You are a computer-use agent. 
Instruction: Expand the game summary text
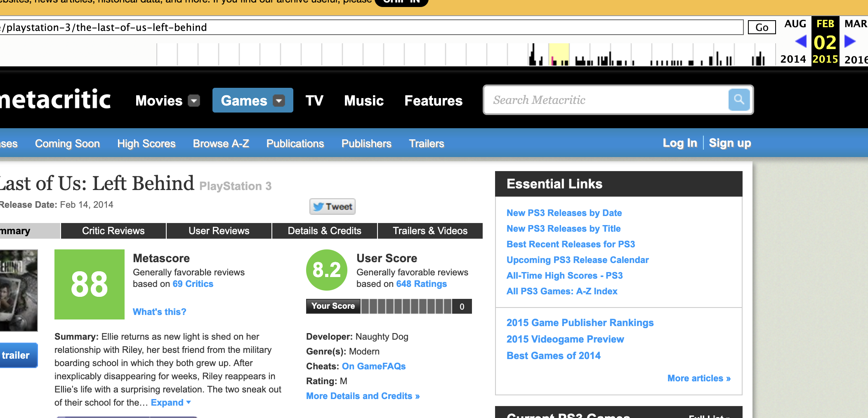171,402
